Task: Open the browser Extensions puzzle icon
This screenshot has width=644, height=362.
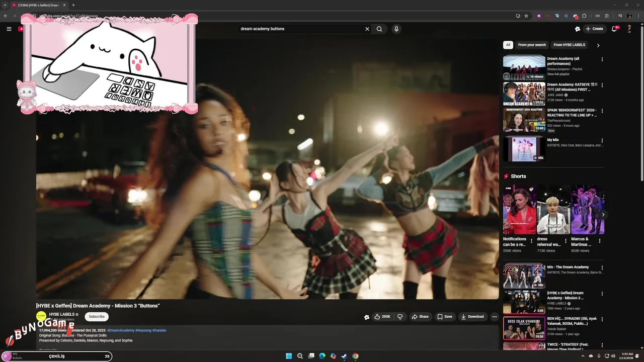Action: [x=584, y=16]
